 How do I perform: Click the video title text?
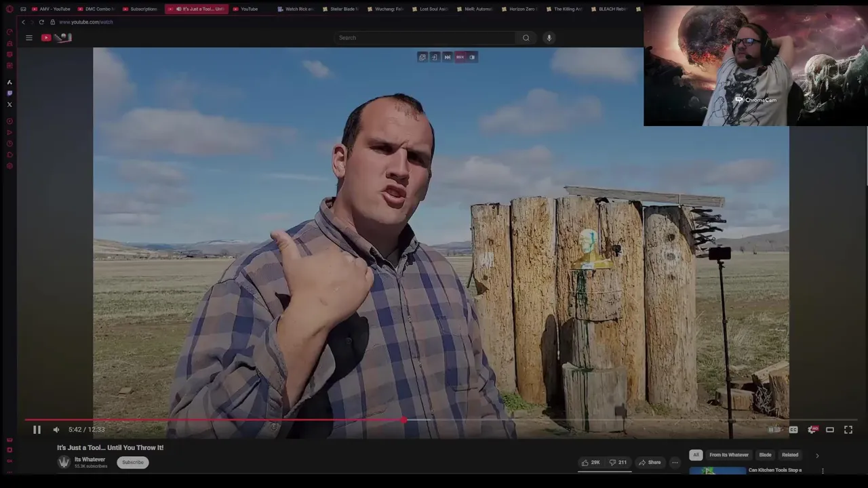(110, 448)
